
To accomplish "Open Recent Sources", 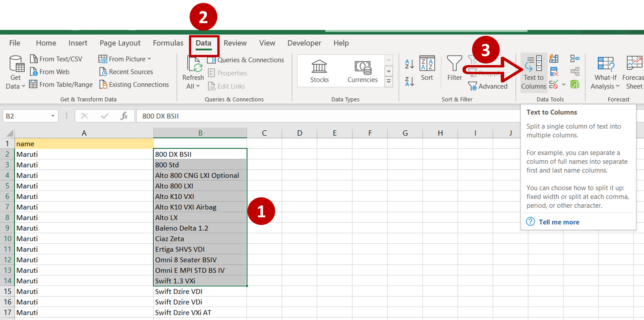I will coord(126,72).
